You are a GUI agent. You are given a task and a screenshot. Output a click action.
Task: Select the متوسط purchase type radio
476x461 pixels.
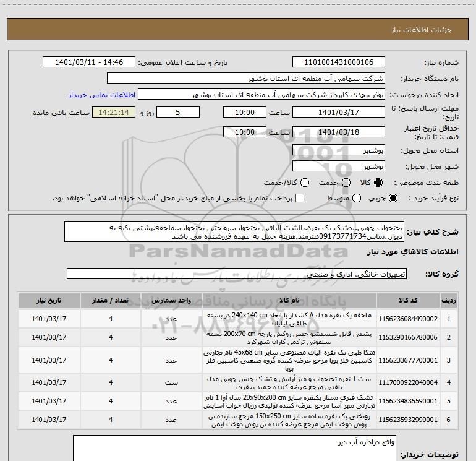click(357, 198)
